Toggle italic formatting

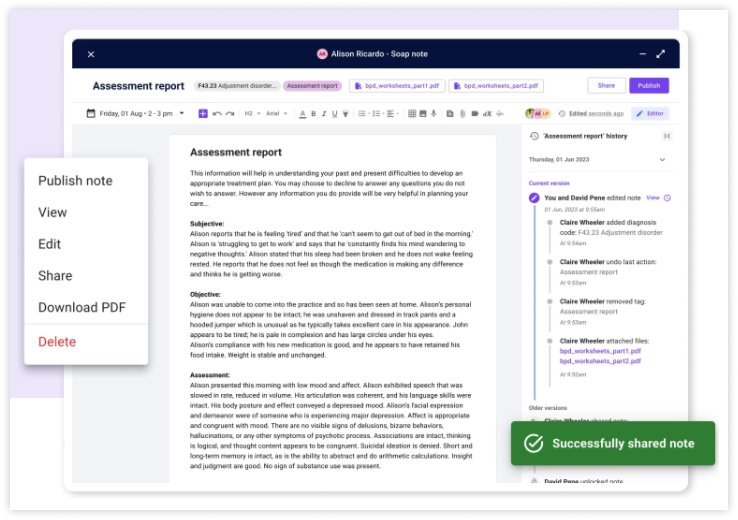pos(324,113)
